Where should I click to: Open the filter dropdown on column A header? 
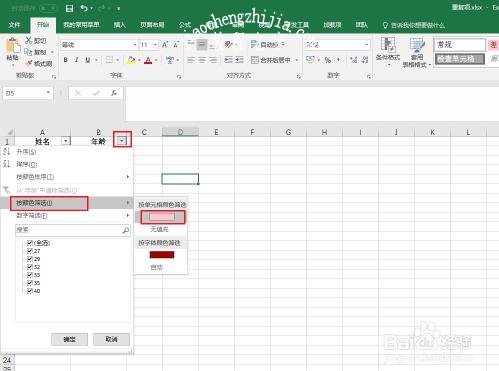66,141
